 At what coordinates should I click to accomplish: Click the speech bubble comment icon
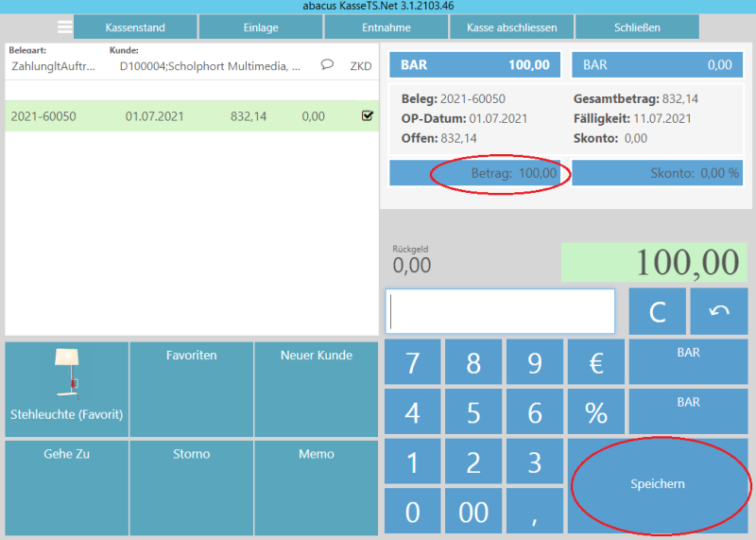(x=327, y=65)
